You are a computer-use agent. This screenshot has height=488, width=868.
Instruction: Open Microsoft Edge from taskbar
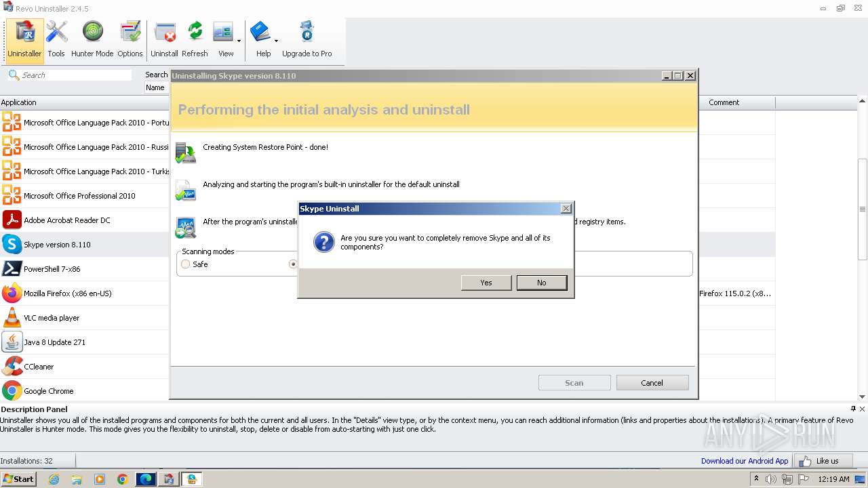pos(146,479)
